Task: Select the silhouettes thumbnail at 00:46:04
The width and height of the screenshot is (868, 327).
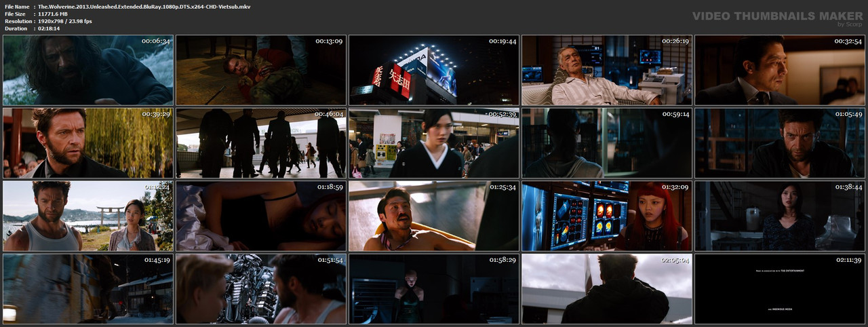Action: click(261, 143)
